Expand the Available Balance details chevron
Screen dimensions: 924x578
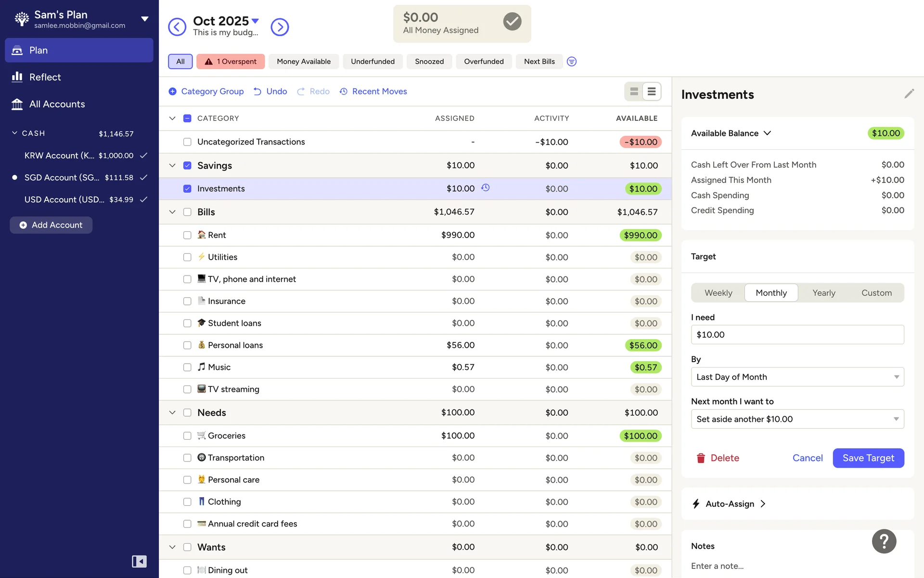[x=767, y=133]
